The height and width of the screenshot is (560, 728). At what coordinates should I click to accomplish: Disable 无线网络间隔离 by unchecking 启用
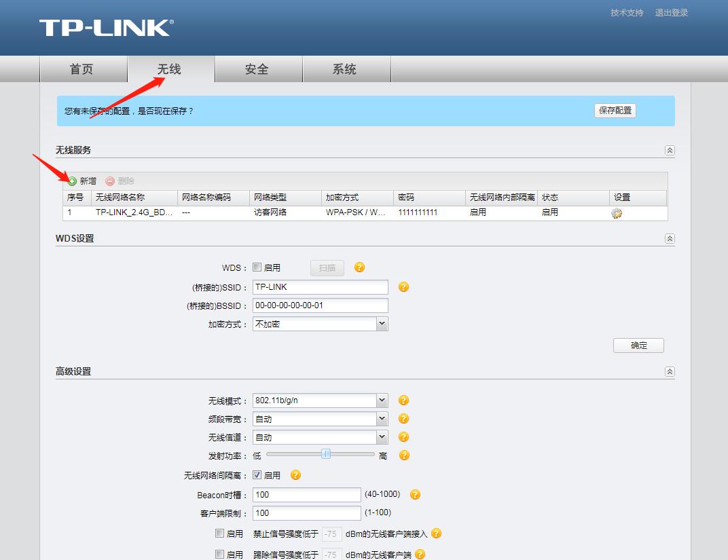click(x=256, y=475)
